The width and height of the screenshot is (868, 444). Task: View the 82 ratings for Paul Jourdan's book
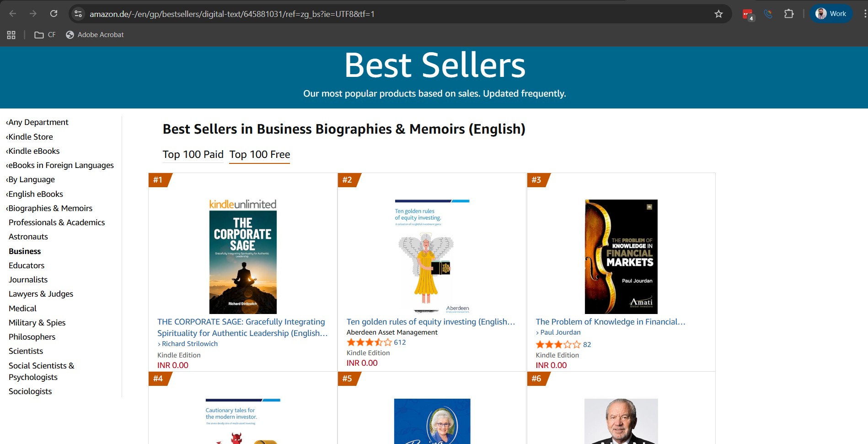(587, 345)
